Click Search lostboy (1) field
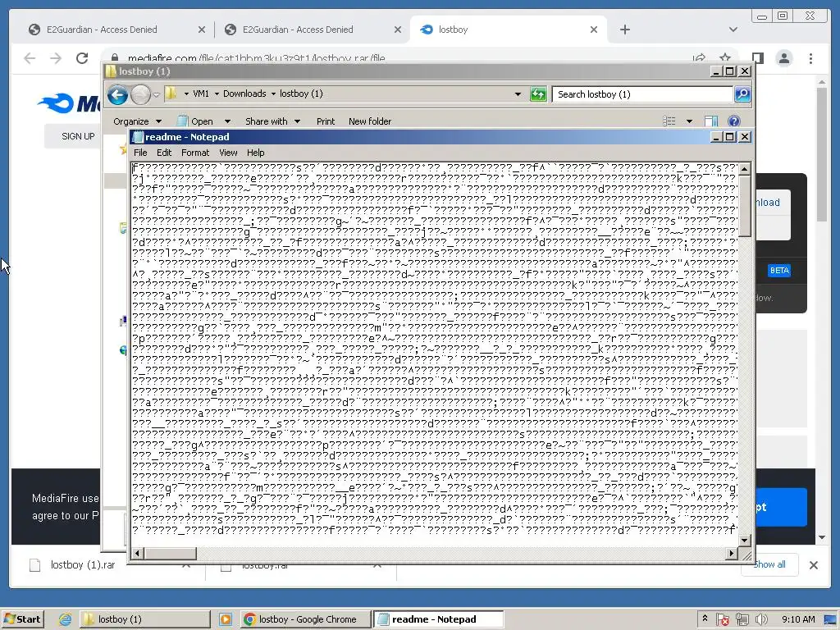The width and height of the screenshot is (840, 630). [x=641, y=94]
